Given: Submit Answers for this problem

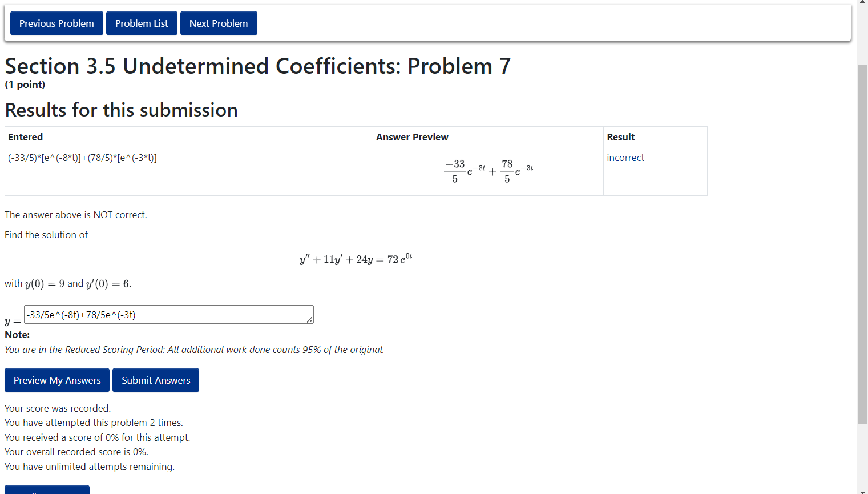Looking at the screenshot, I should [156, 380].
